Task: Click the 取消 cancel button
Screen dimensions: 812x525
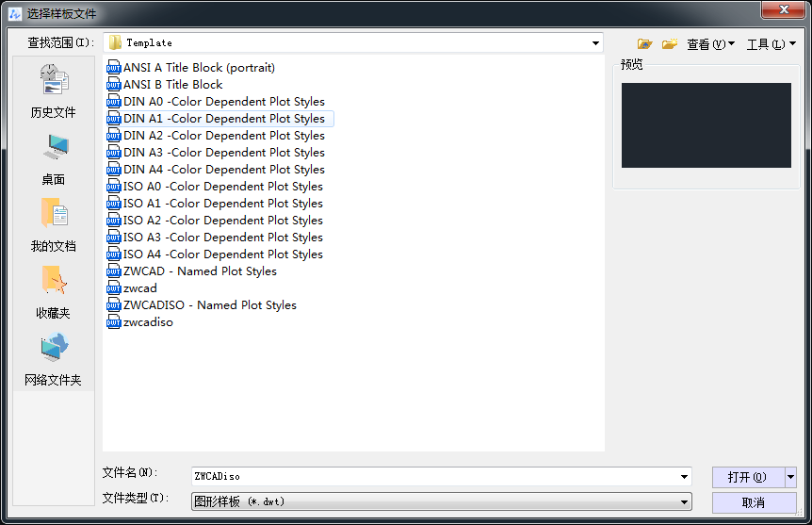Action: coord(754,502)
